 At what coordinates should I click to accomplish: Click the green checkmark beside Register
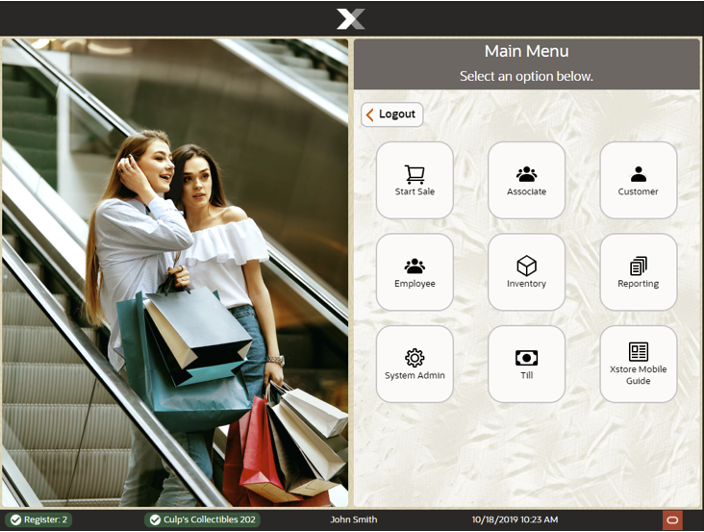click(x=15, y=520)
